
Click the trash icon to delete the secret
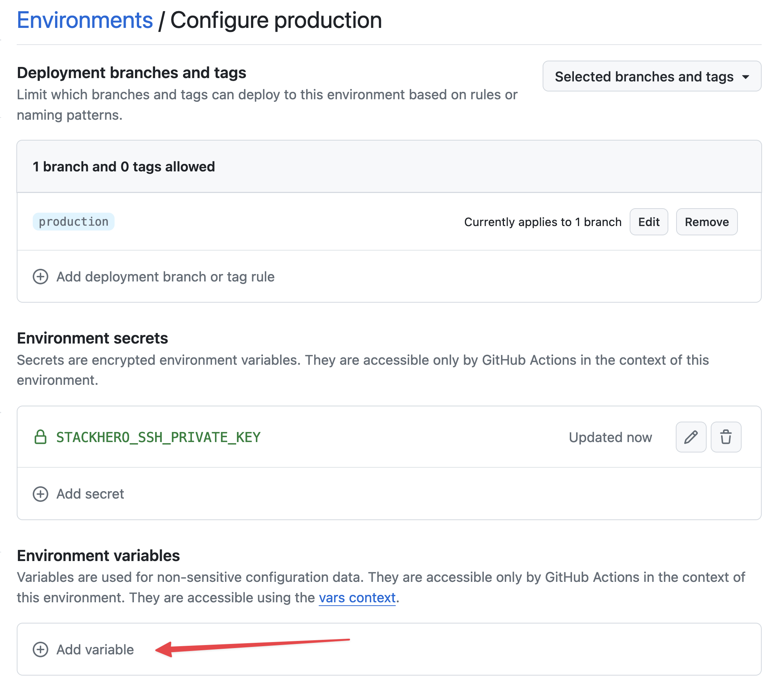[726, 437]
